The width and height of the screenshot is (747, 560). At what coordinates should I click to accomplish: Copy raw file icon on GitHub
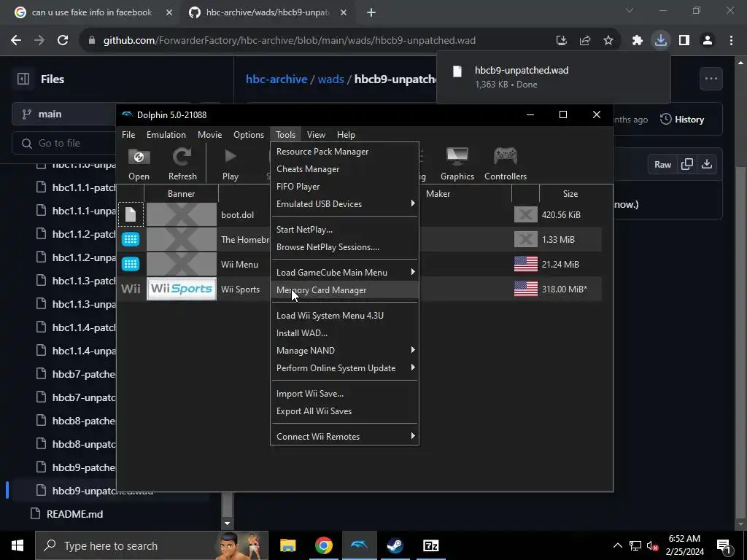[x=687, y=164]
